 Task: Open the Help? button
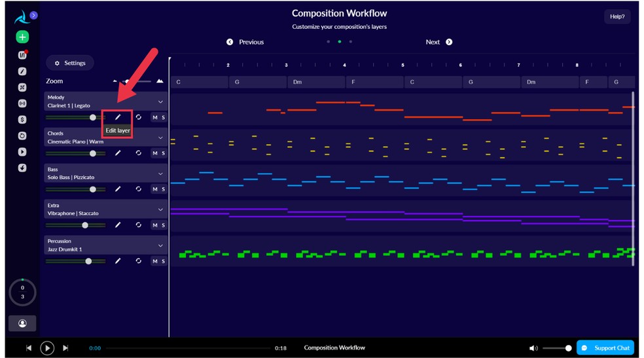pos(617,16)
